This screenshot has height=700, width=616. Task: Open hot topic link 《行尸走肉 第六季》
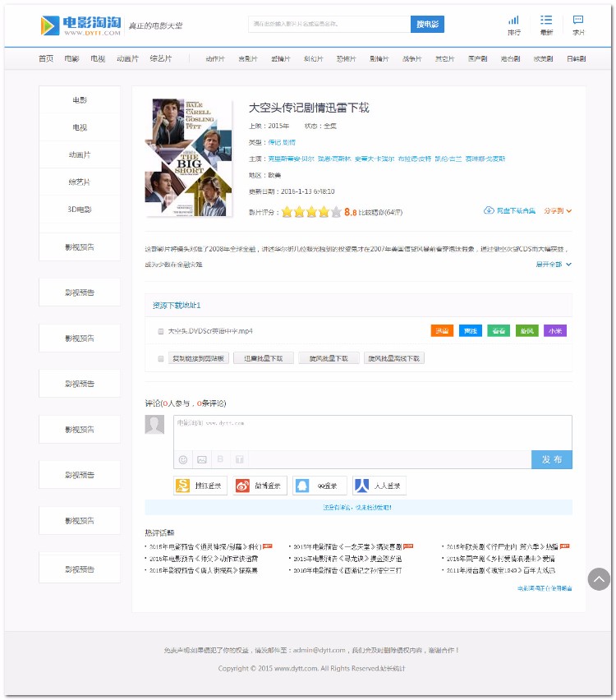502,546
